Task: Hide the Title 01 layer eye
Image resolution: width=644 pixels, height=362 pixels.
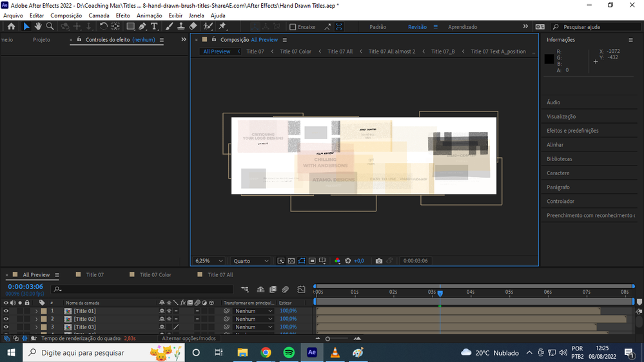Action: coord(6,310)
